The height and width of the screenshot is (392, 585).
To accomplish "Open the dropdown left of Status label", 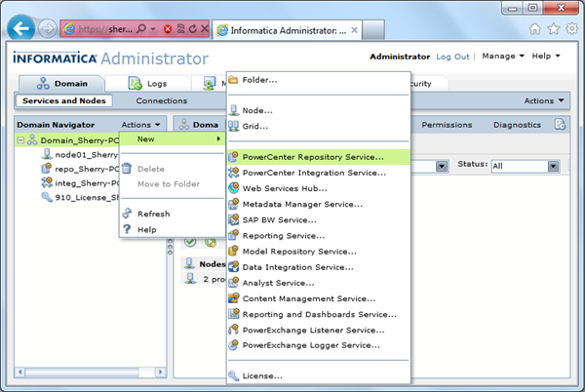I will click(x=442, y=166).
